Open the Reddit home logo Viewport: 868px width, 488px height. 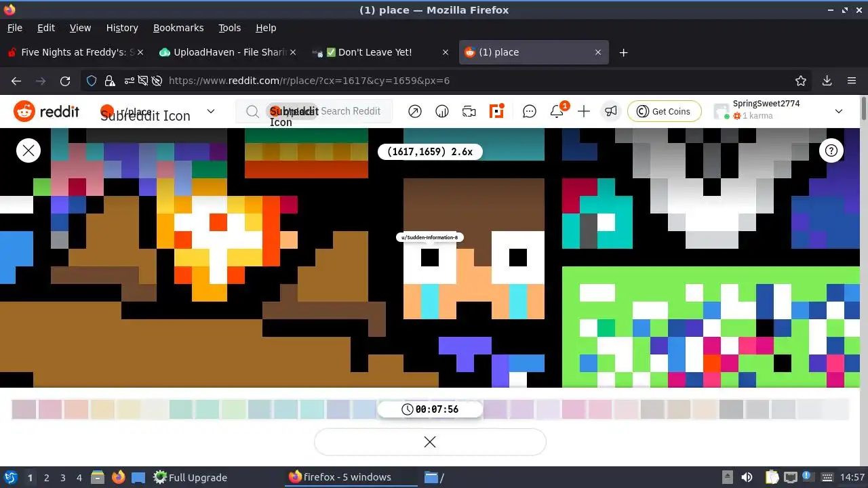pos(46,112)
